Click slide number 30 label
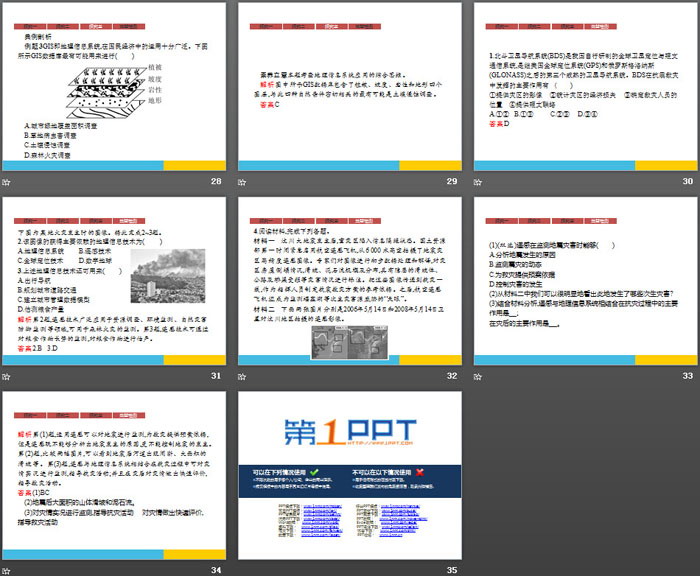Viewport: 700px width, 576px height. click(688, 181)
